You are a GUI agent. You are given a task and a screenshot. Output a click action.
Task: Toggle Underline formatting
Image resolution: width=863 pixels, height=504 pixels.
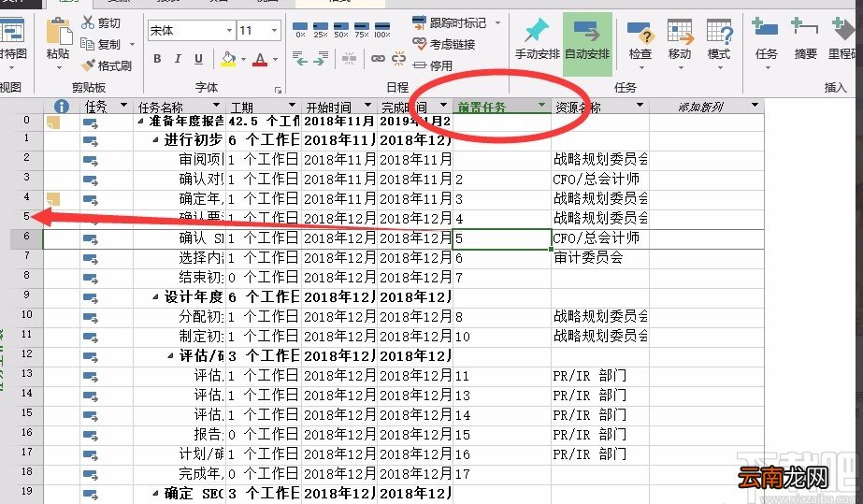[x=199, y=58]
